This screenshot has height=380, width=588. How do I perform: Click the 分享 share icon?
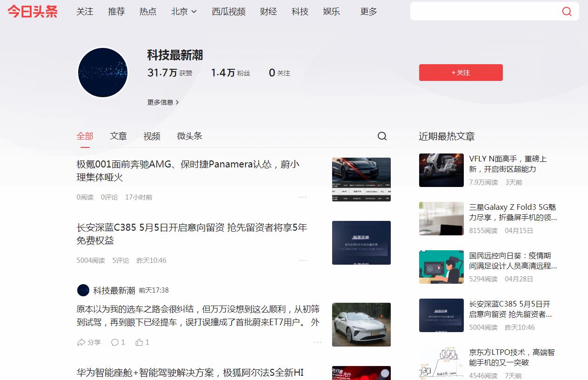[89, 342]
